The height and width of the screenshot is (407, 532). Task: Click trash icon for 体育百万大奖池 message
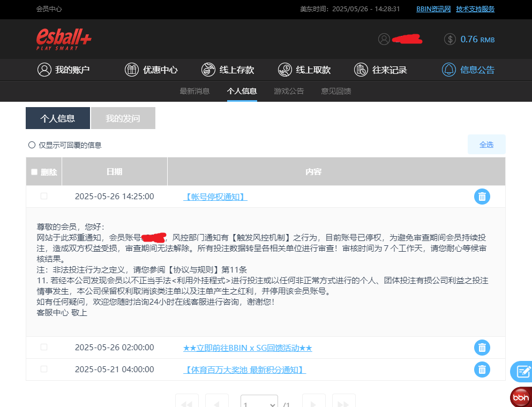click(482, 370)
